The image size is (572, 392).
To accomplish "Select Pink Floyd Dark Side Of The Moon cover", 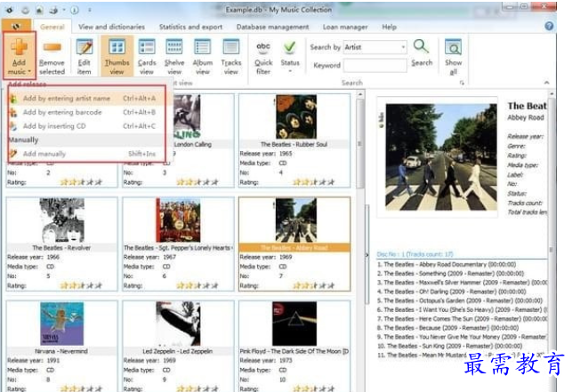I will click(294, 324).
